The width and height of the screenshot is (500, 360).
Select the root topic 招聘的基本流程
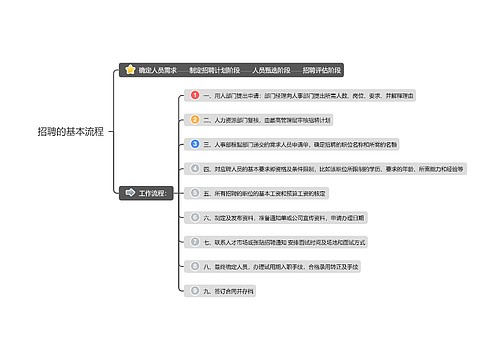tap(71, 131)
